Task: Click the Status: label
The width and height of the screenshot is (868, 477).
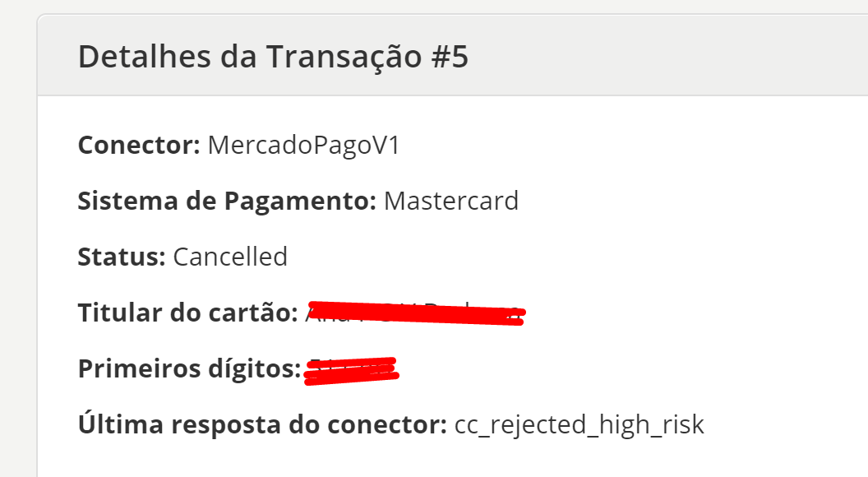Action: pos(122,257)
